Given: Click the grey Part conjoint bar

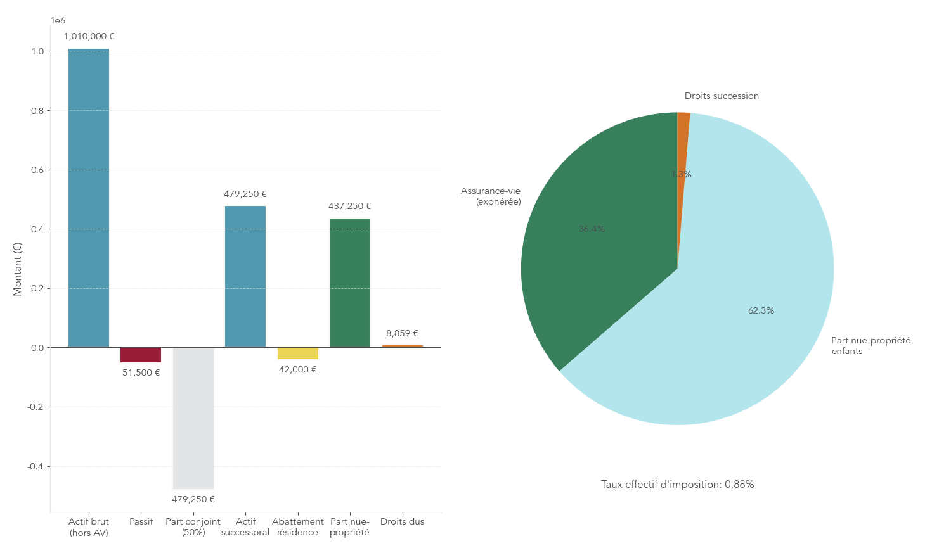Looking at the screenshot, I should pyautogui.click(x=193, y=418).
